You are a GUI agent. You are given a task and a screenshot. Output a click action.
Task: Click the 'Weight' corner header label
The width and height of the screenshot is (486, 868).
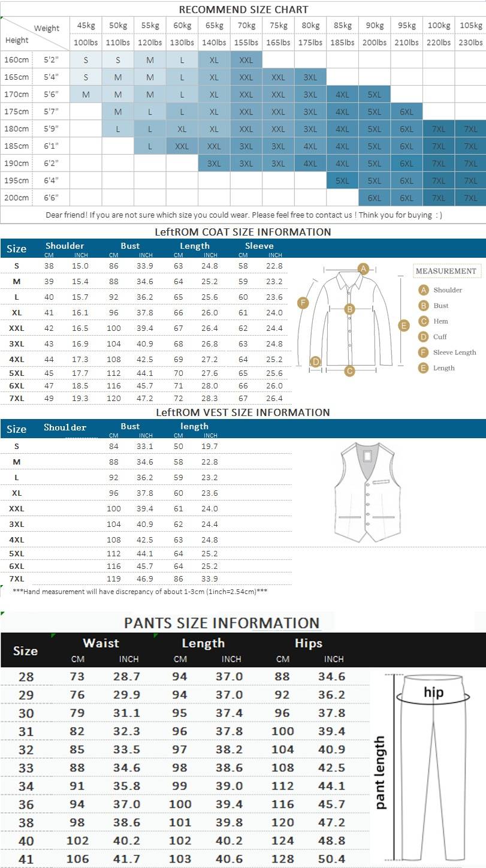[x=47, y=28]
